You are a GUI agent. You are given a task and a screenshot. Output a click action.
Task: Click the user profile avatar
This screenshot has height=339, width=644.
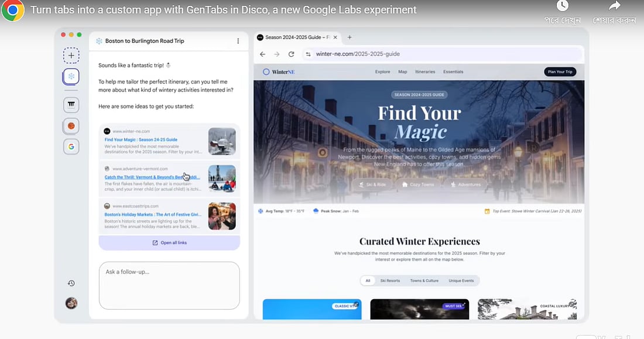[x=71, y=303]
